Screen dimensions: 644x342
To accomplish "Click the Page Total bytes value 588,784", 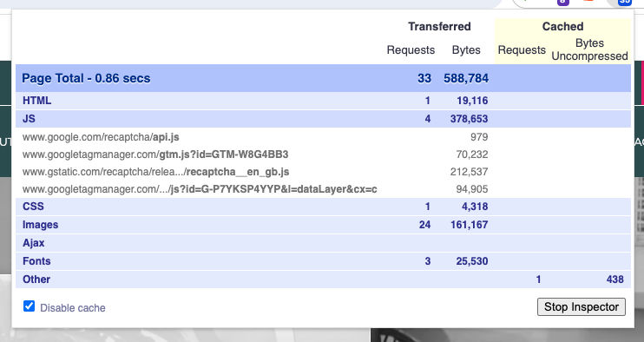I will [466, 78].
